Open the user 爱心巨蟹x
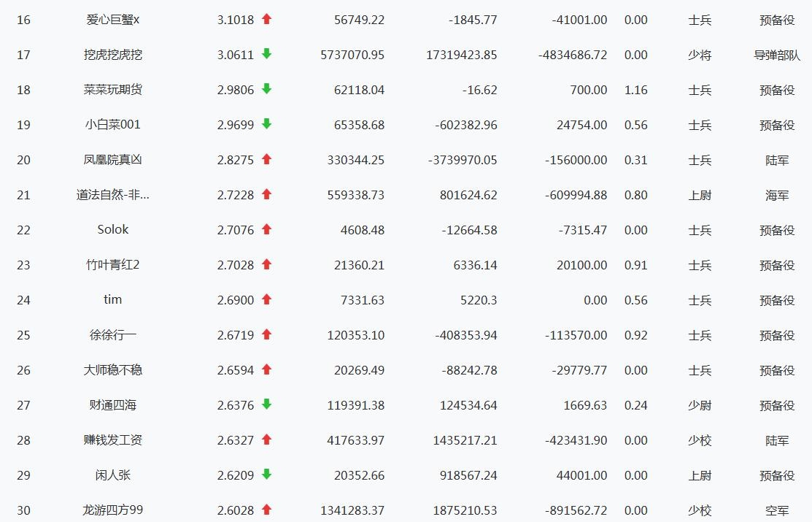Image resolution: width=812 pixels, height=522 pixels. click(x=112, y=20)
